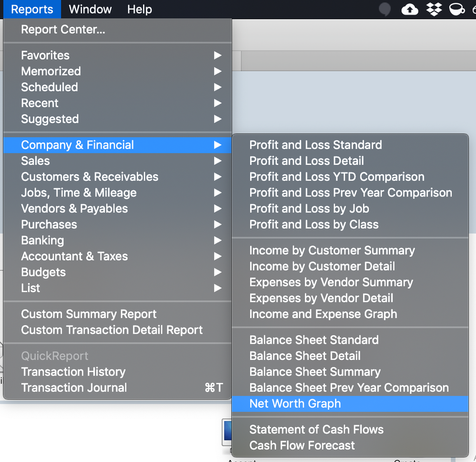Expand the Sales reports submenu

click(118, 161)
